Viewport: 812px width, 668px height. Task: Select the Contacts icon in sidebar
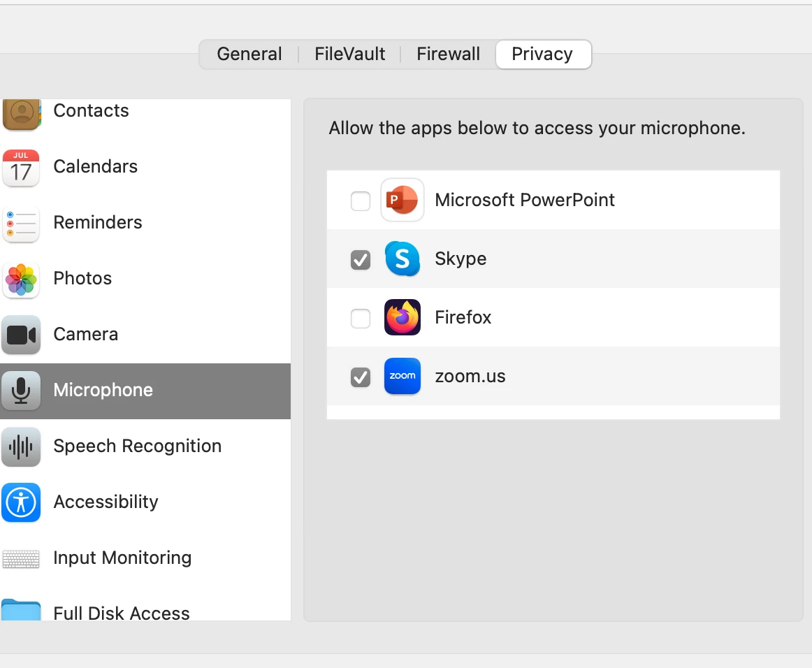click(21, 113)
